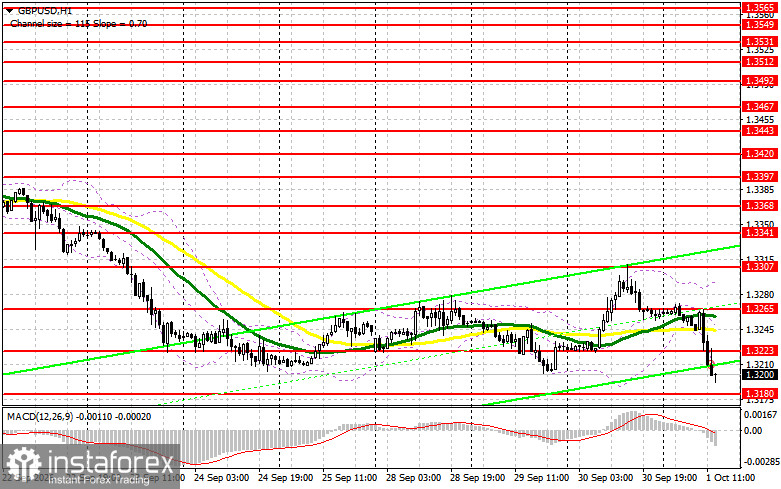Select the red 1.3512 price level label
The height and width of the screenshot is (489, 781).
tap(759, 62)
